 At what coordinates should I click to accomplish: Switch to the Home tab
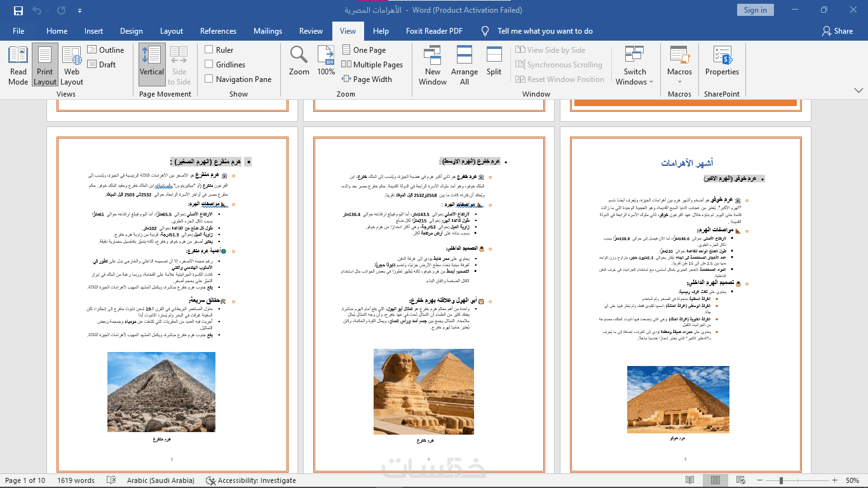pos(57,30)
